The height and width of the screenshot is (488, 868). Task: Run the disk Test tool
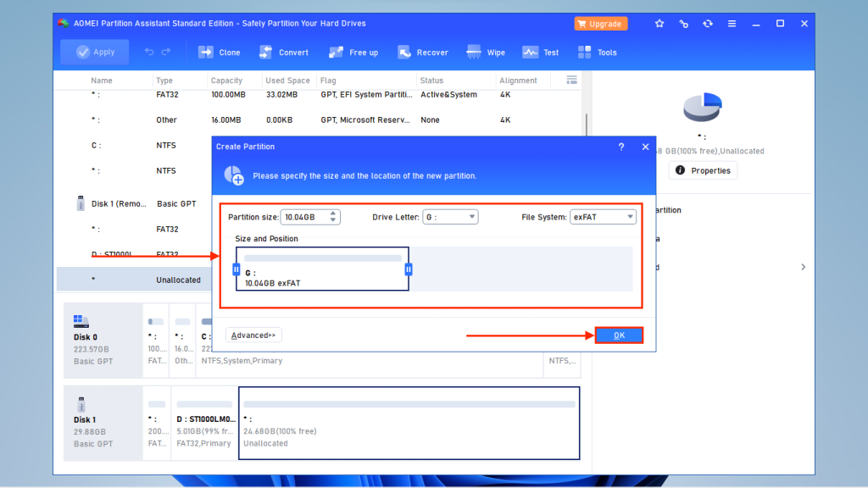540,52
